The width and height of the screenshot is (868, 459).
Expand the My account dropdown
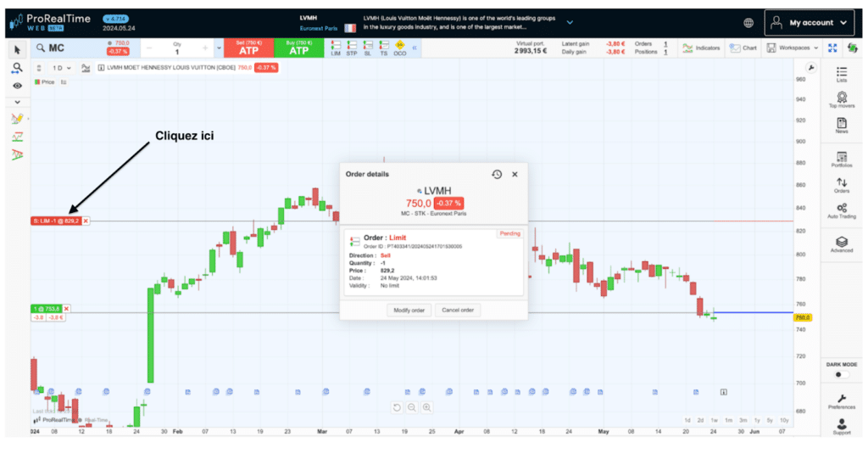tap(811, 23)
